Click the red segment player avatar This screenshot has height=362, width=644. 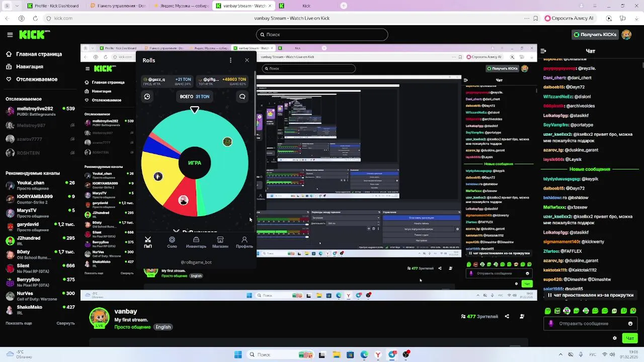tap(183, 200)
